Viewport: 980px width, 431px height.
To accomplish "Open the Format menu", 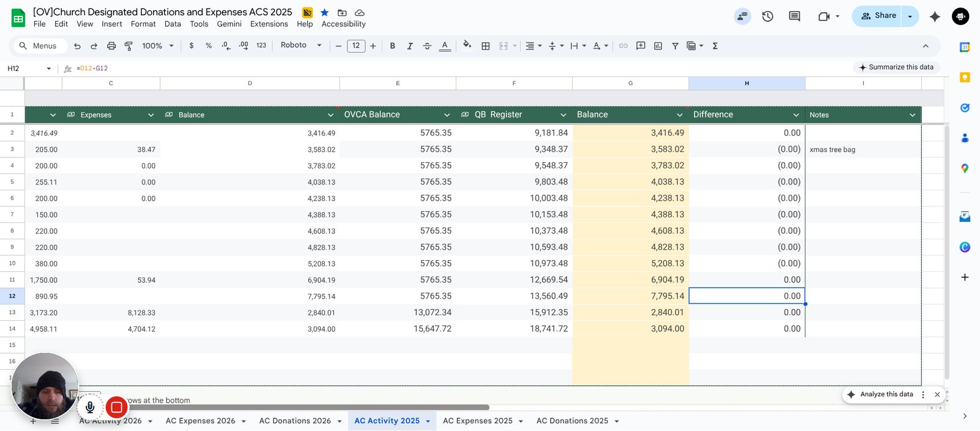I will (143, 24).
